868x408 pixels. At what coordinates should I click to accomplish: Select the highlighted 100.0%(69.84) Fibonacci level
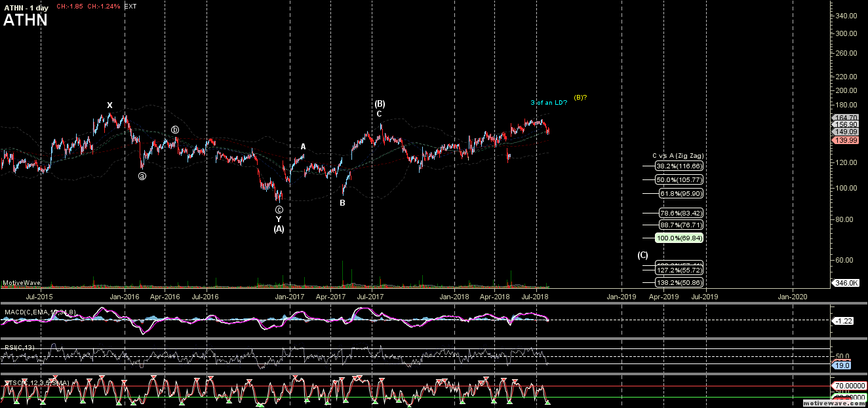point(679,238)
